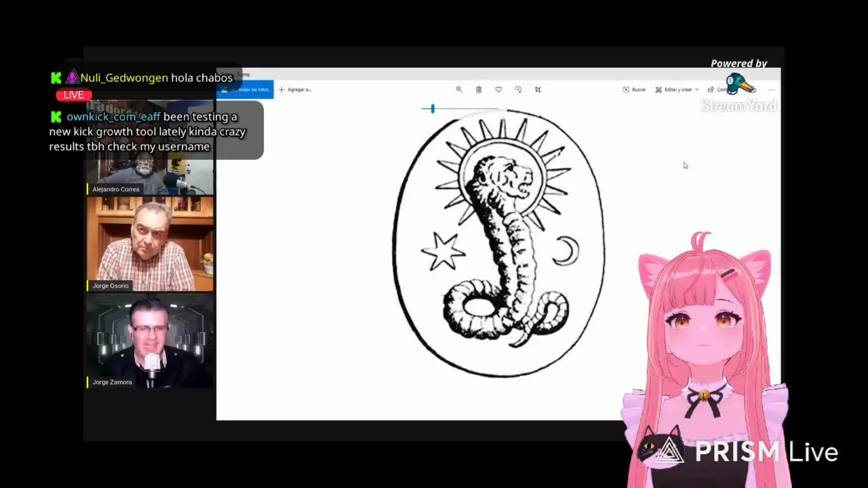Click the Agregar a... button

(x=294, y=89)
